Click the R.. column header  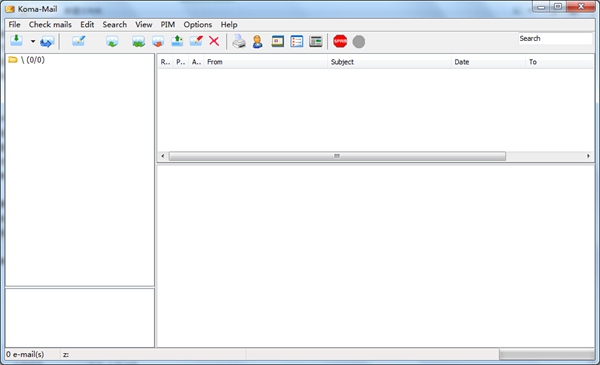point(165,62)
